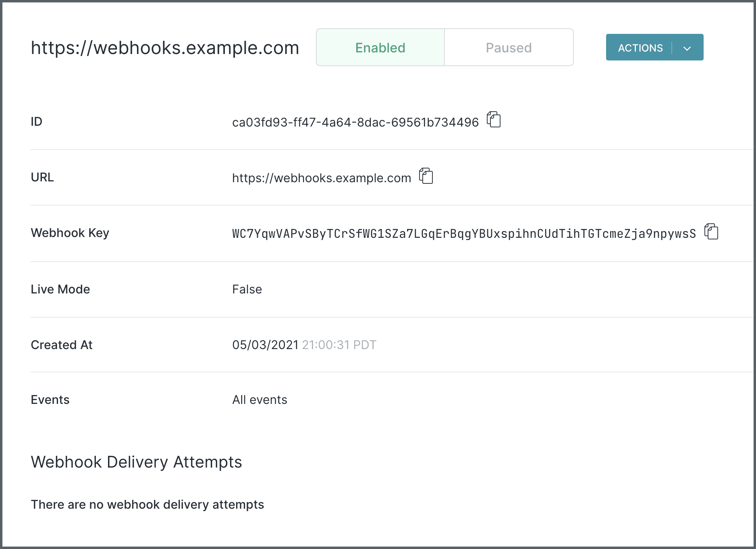Expand the ACTIONS dropdown chevron
This screenshot has height=549, width=756.
click(687, 48)
